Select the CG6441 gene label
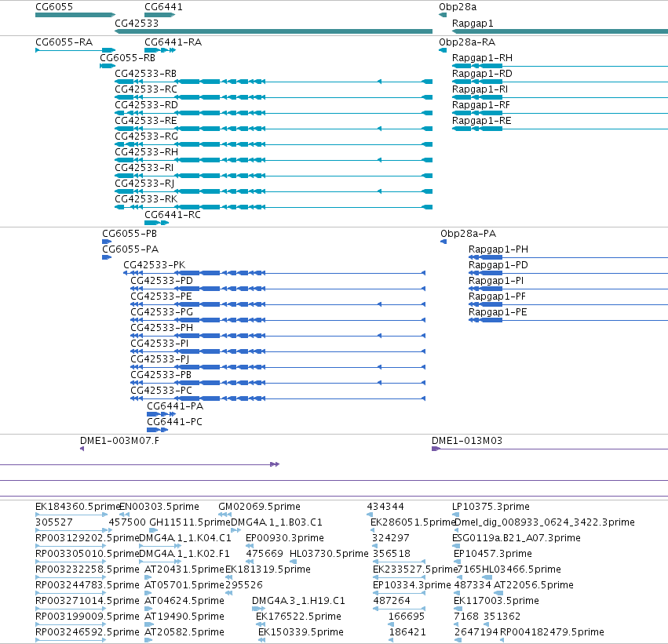 click(x=163, y=7)
